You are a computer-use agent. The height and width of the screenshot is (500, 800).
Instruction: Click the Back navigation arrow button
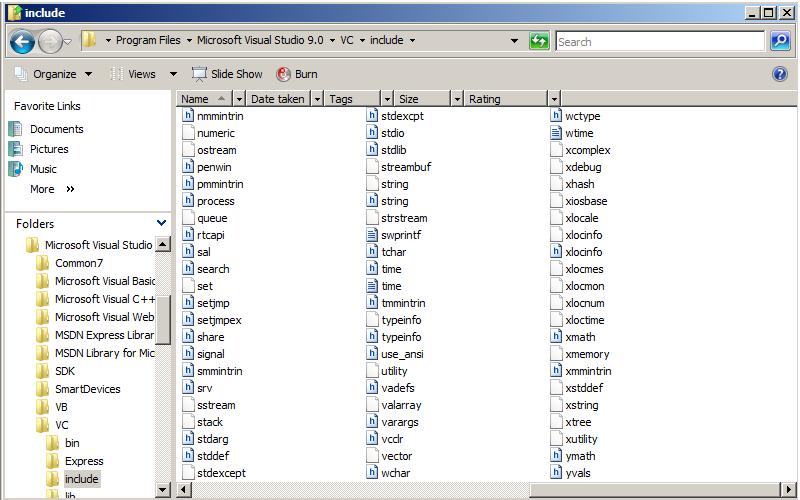[x=23, y=41]
